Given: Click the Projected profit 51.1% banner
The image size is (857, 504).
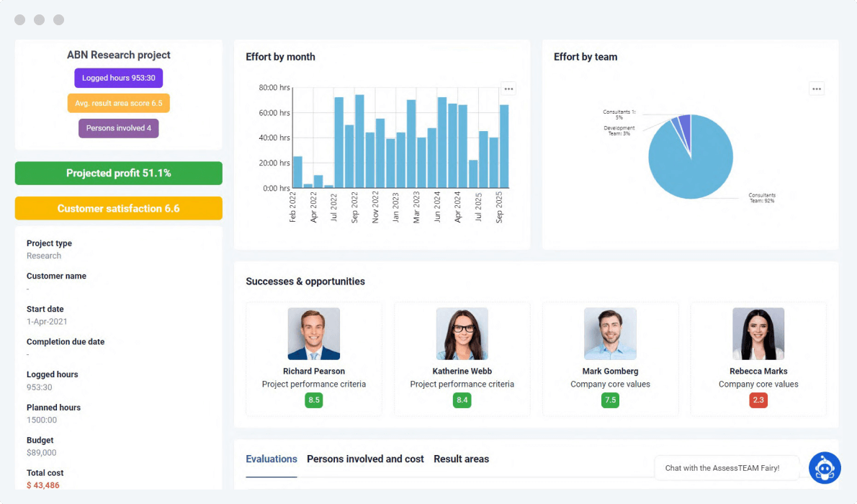Looking at the screenshot, I should click(118, 173).
